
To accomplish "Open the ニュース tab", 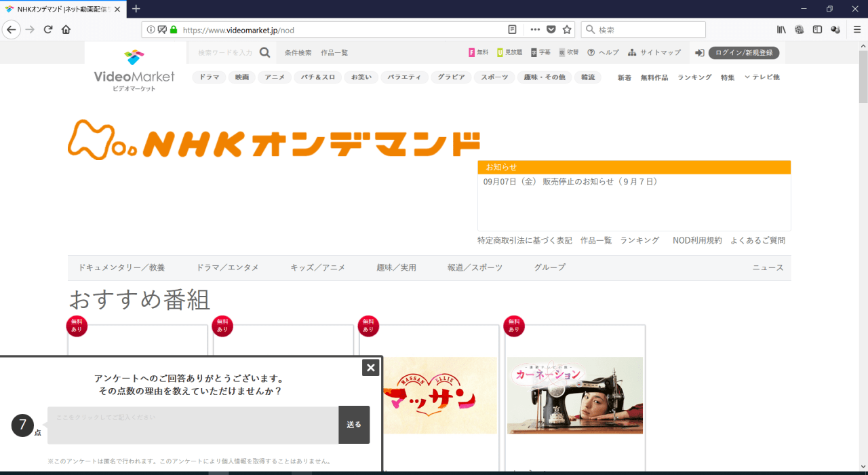I will tap(768, 268).
